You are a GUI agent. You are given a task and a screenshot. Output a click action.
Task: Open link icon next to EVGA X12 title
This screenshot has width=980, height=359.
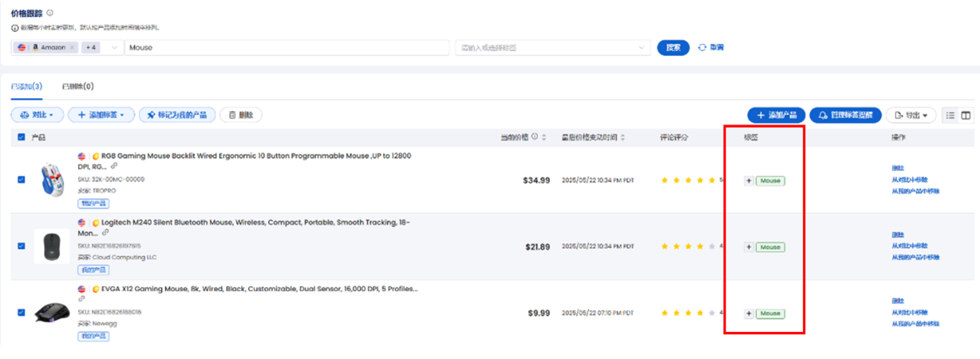81,299
